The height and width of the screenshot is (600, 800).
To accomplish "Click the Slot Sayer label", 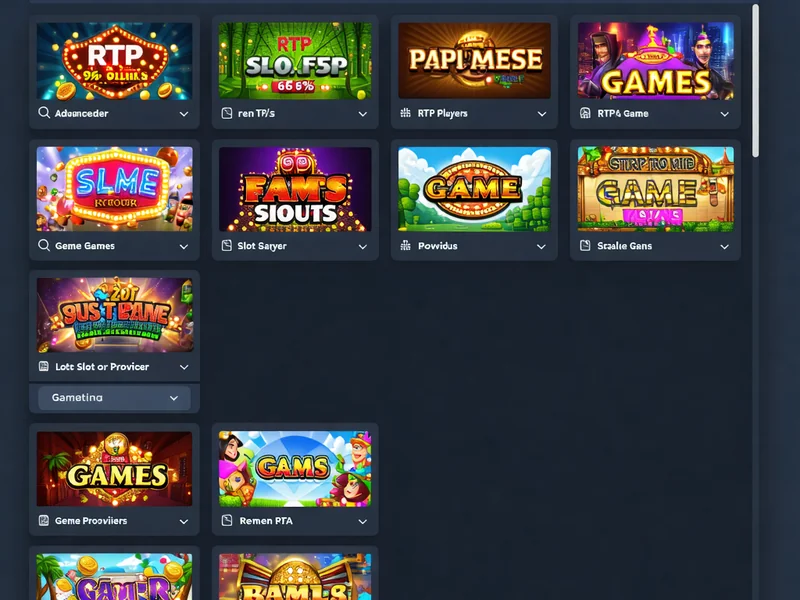I will (262, 246).
